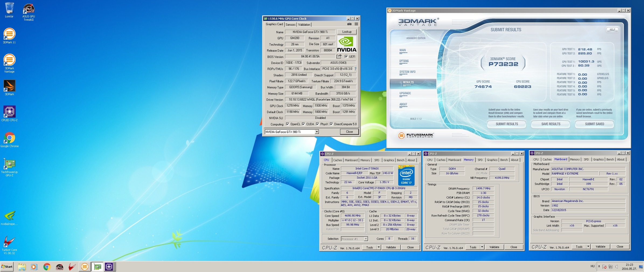
Task: Open Caches tab in first CPU-Z window
Action: coord(337,160)
